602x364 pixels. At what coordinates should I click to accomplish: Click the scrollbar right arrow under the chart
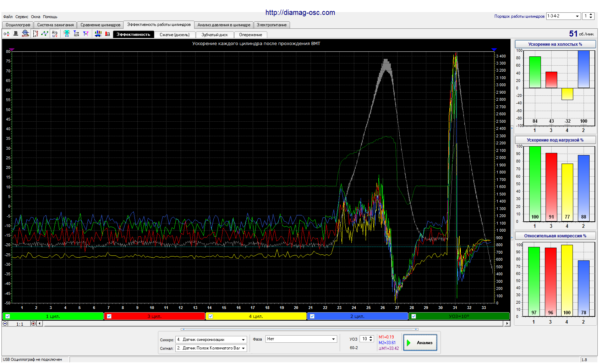click(507, 324)
